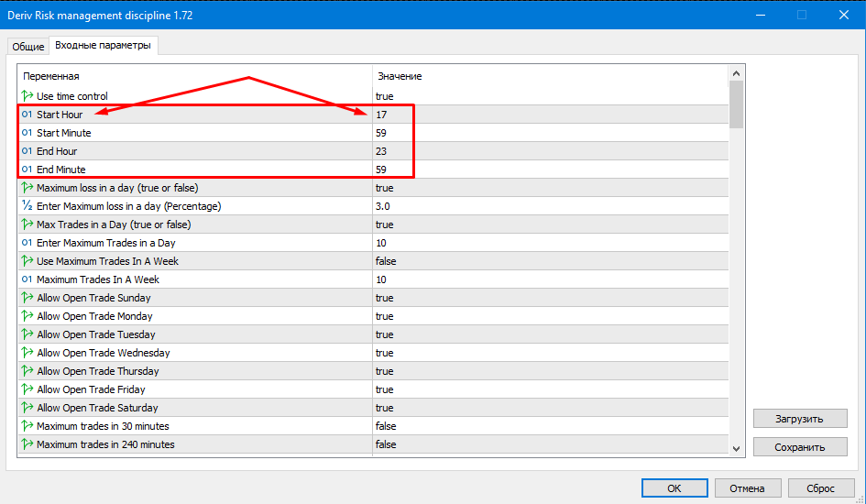Click the integer icon beside End Hour
The height and width of the screenshot is (504, 866).
pyautogui.click(x=27, y=150)
